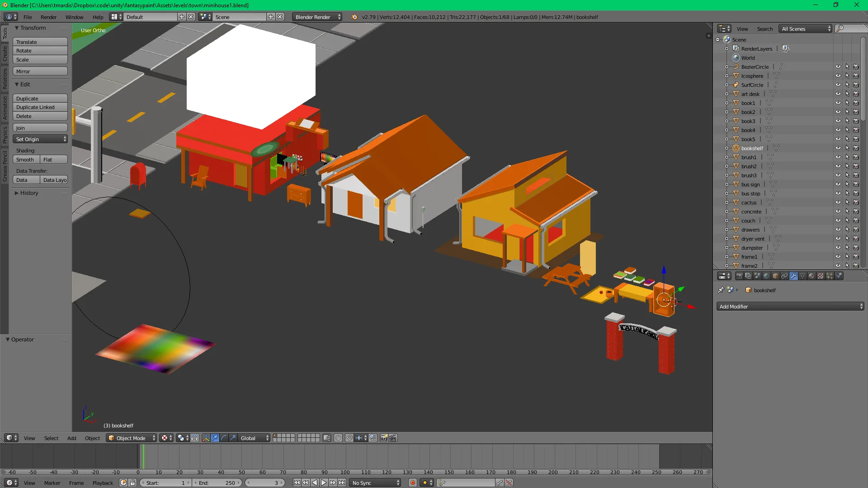Screen dimensions: 868x488
Task: Open the Mesh Data properties tab
Action: [802, 276]
